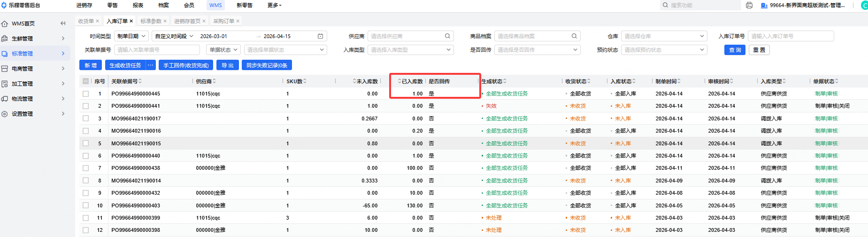Open the 仓库 selection dropdown
Screen dimensions: 868x237
coord(664,36)
